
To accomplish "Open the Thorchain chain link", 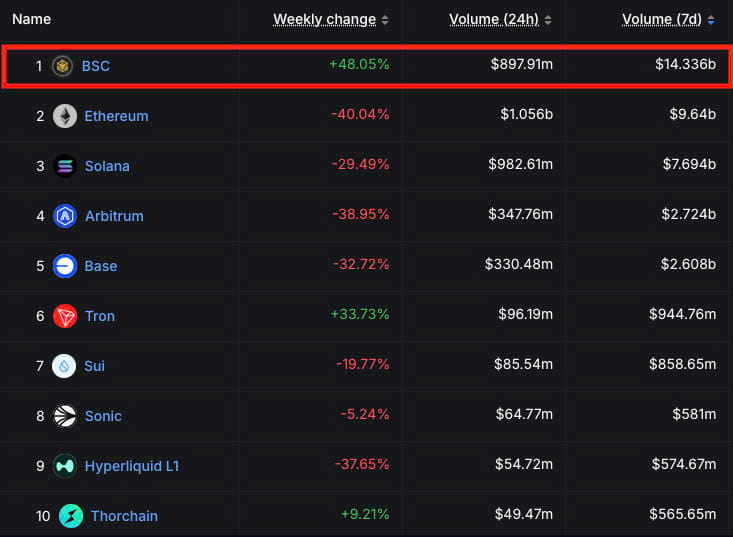I will [124, 516].
